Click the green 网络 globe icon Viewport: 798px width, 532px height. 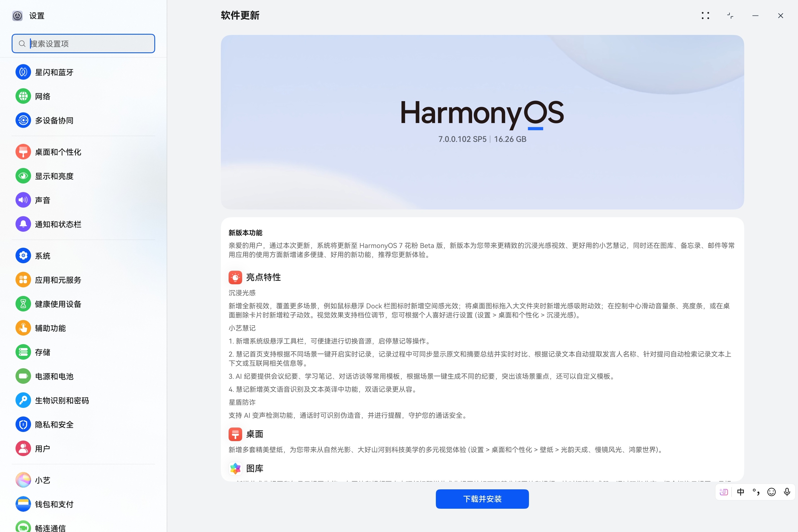[23, 96]
